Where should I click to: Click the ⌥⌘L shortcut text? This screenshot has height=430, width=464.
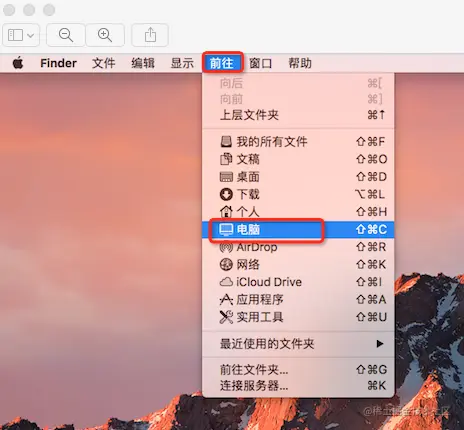pyautogui.click(x=370, y=194)
